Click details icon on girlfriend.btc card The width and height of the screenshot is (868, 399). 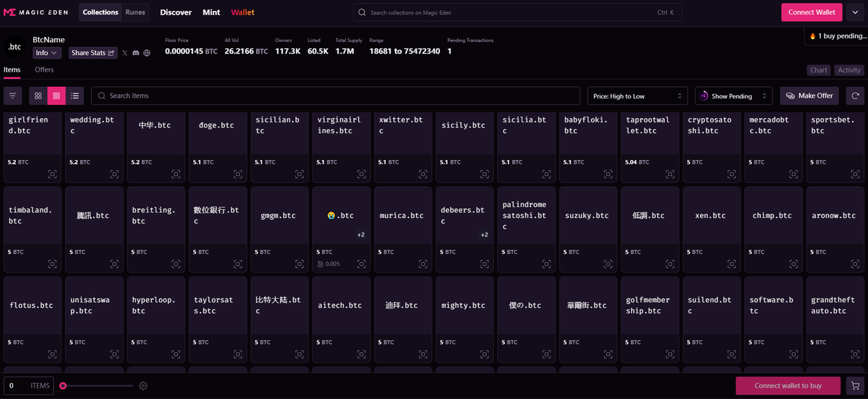click(53, 175)
